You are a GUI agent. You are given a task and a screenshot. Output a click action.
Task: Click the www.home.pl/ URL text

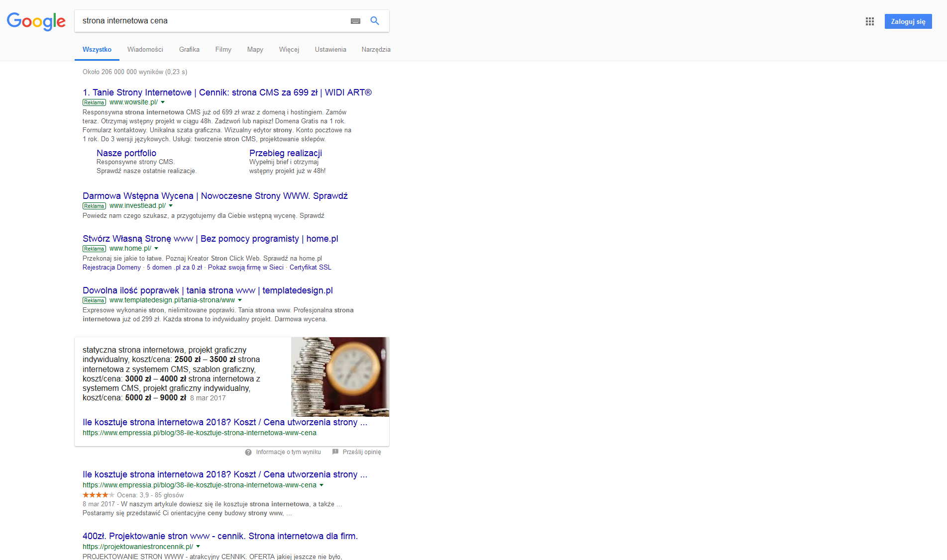(x=130, y=249)
